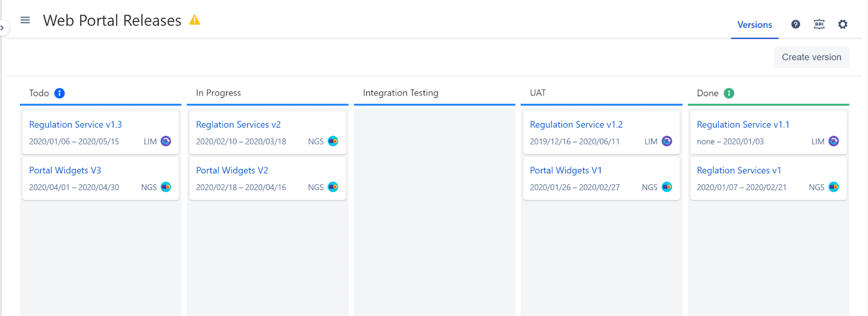Click the green info icon next to Done
Image resolution: width=868 pixels, height=316 pixels.
(x=729, y=93)
